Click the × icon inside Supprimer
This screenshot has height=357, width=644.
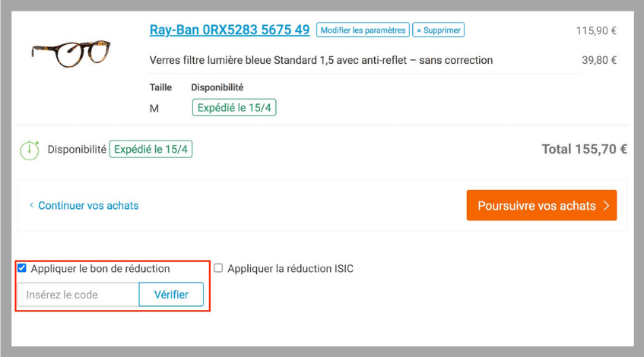pyautogui.click(x=419, y=30)
